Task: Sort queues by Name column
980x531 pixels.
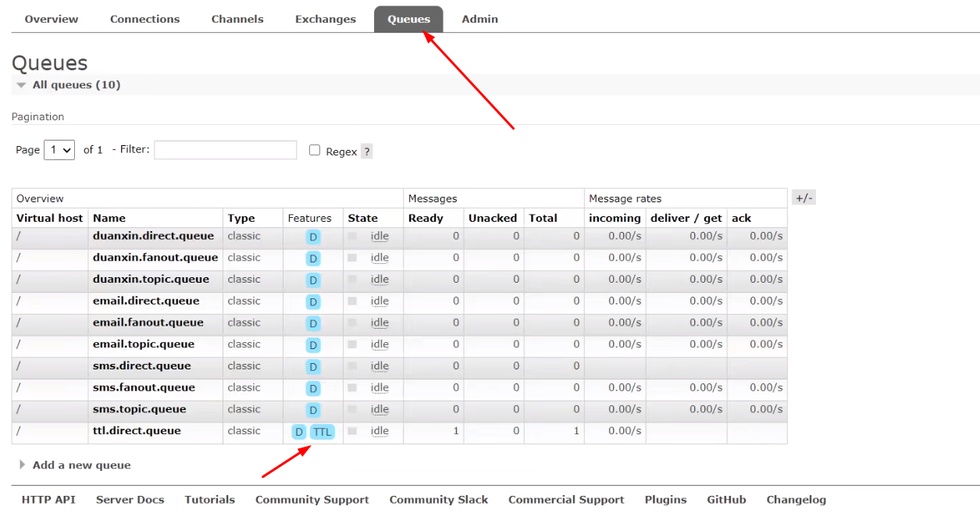Action: [109, 218]
